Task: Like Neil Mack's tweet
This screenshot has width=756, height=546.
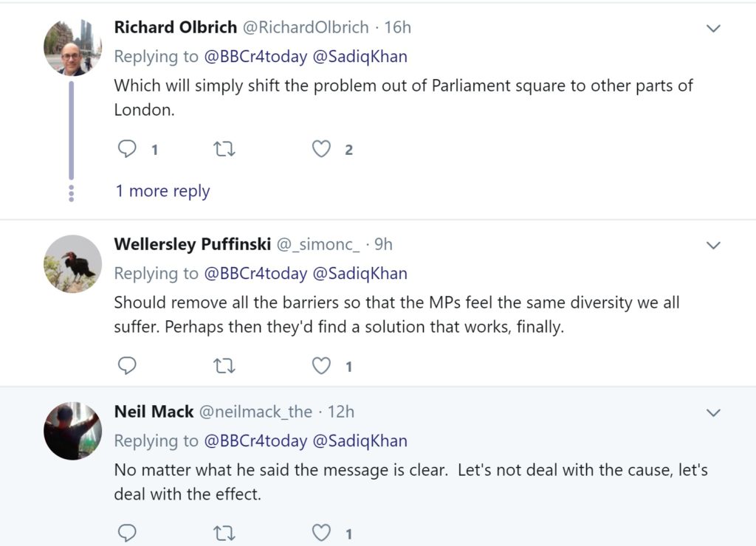Action: pyautogui.click(x=321, y=533)
